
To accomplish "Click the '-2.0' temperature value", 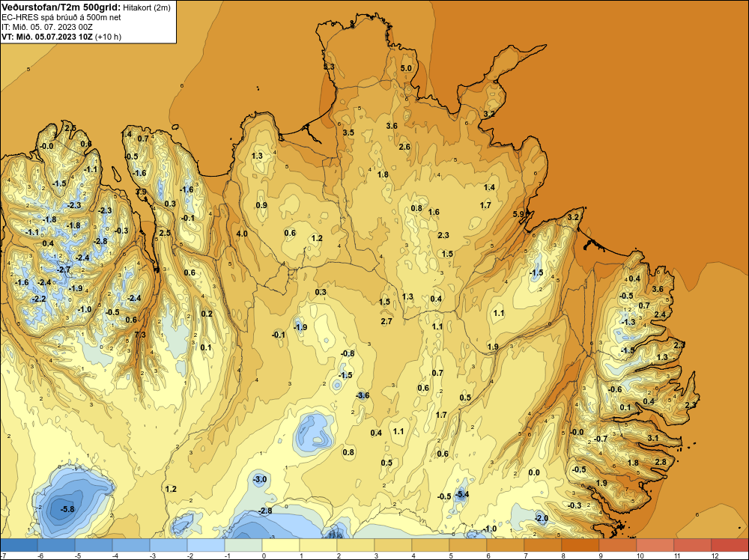I will point(542,518).
